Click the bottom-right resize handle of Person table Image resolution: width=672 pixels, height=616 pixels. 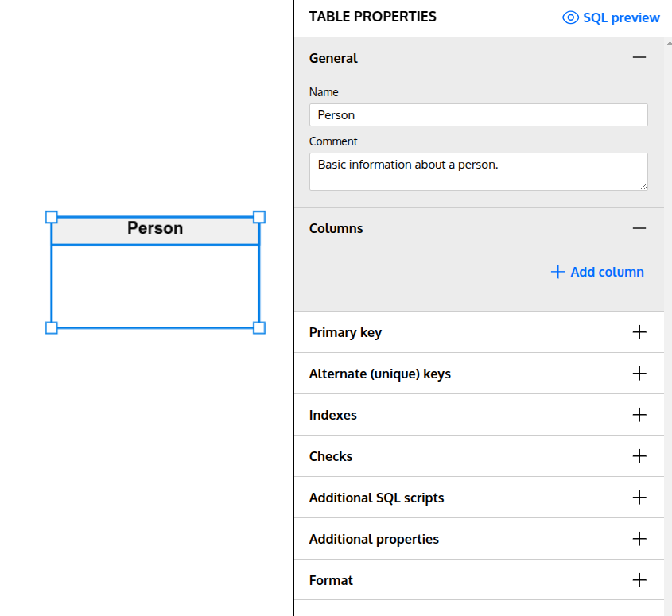point(258,327)
